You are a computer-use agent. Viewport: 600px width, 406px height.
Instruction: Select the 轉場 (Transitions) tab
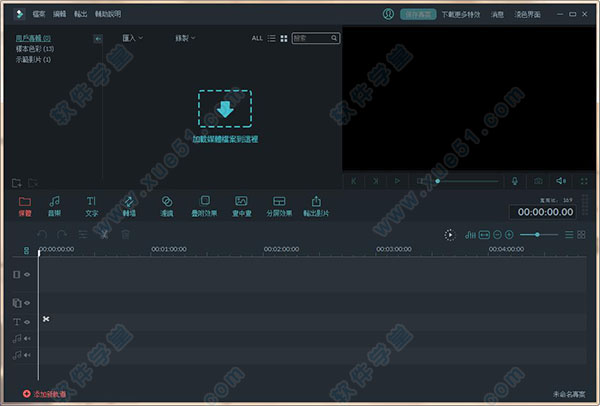(x=129, y=205)
